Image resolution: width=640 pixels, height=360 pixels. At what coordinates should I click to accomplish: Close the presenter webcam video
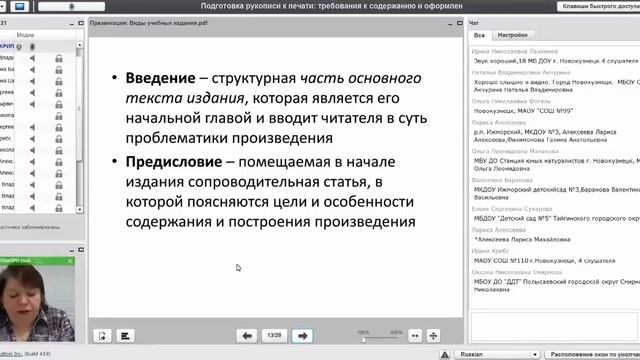click(70, 261)
